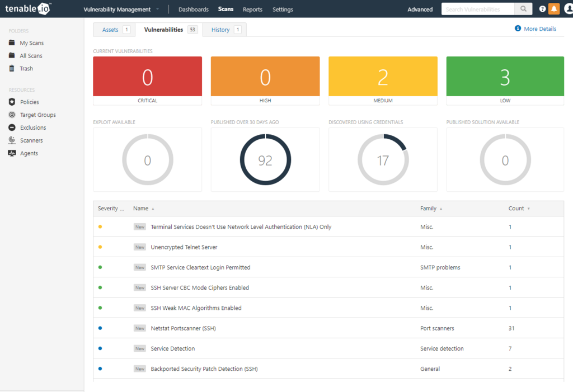573x392 pixels.
Task: Click the green Low vulnerabilities tile
Action: (x=505, y=81)
